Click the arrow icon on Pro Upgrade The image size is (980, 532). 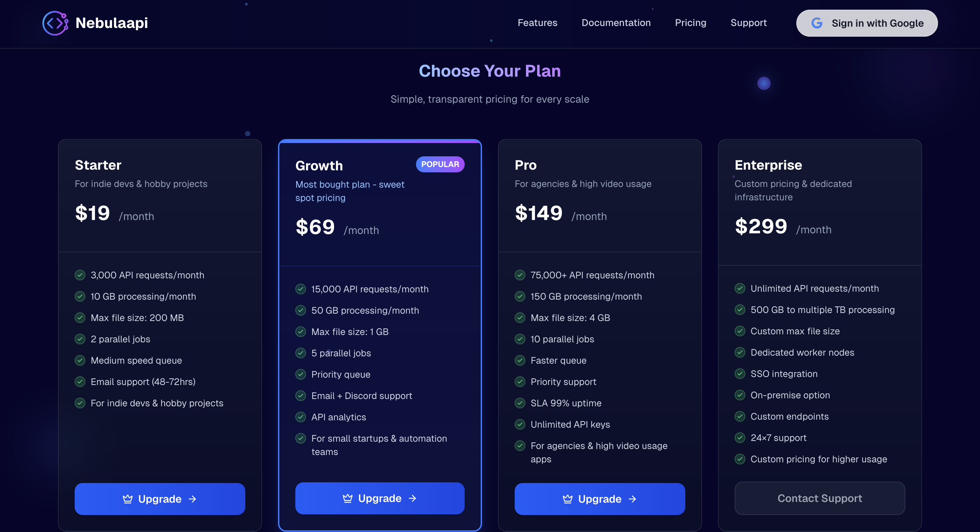pyautogui.click(x=633, y=499)
